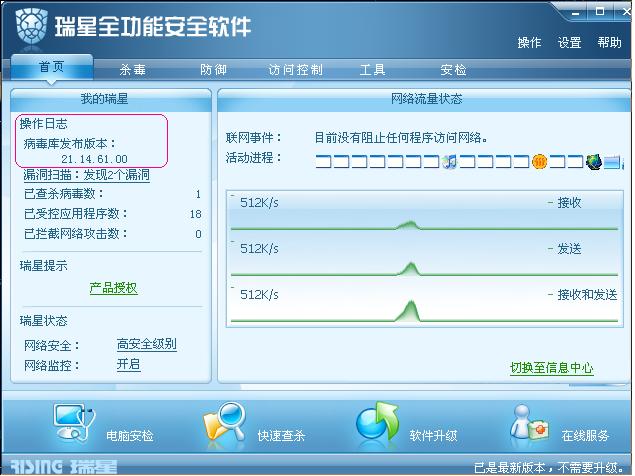Click the 已查杀病毒数 label

pyautogui.click(x=64, y=194)
